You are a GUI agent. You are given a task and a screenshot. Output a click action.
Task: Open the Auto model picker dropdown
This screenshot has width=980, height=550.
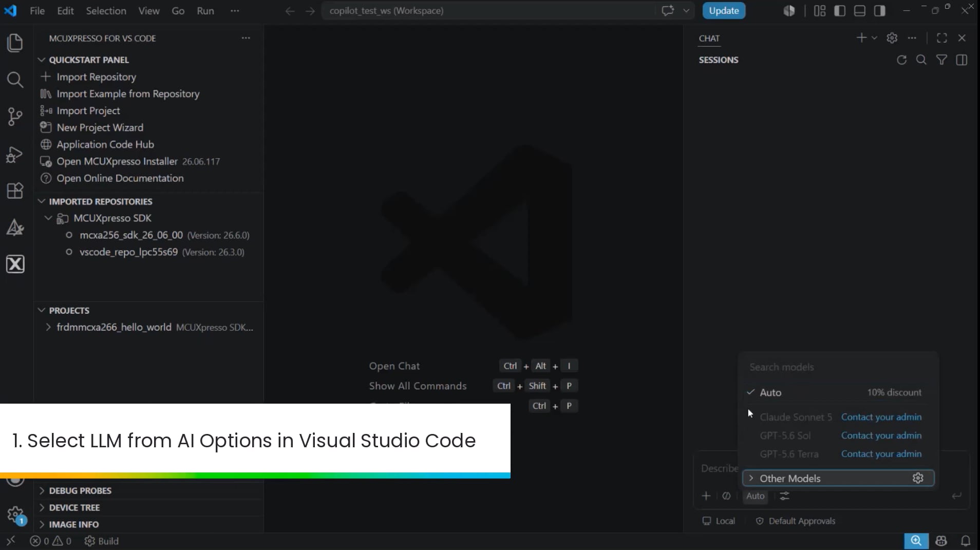coord(755,496)
